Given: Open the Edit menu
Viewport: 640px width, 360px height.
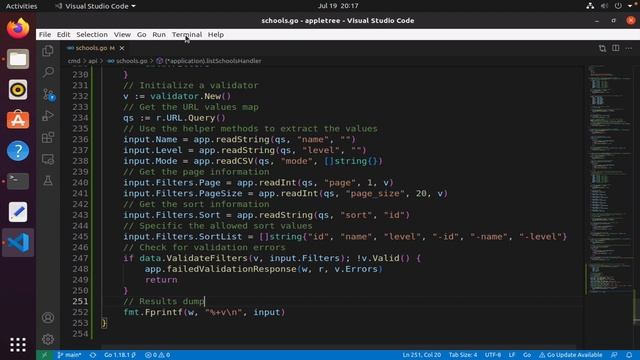Looking at the screenshot, I should pyautogui.click(x=63, y=35).
